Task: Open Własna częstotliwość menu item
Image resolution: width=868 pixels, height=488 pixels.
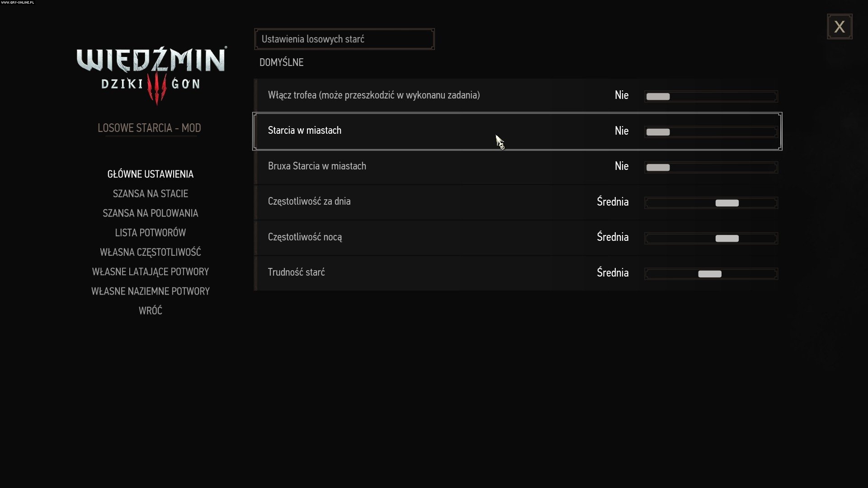Action: [x=150, y=252]
